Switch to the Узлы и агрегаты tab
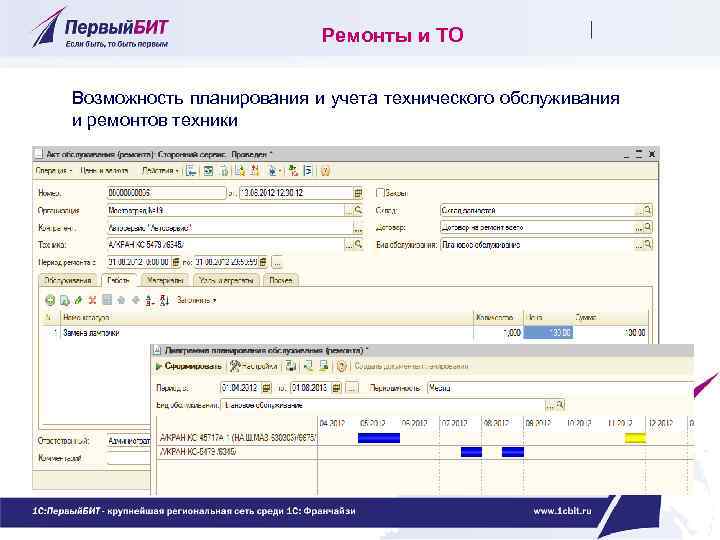The width and height of the screenshot is (720, 540). 226,280
